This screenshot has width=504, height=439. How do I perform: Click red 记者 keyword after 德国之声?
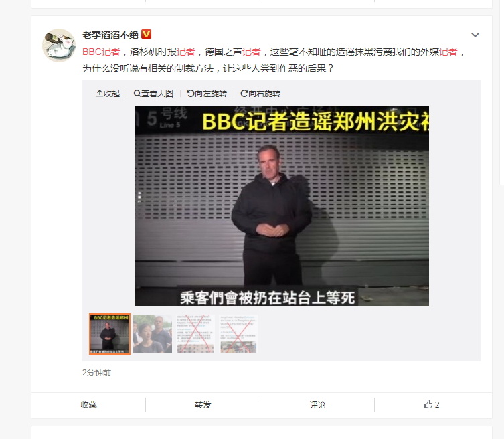point(251,52)
